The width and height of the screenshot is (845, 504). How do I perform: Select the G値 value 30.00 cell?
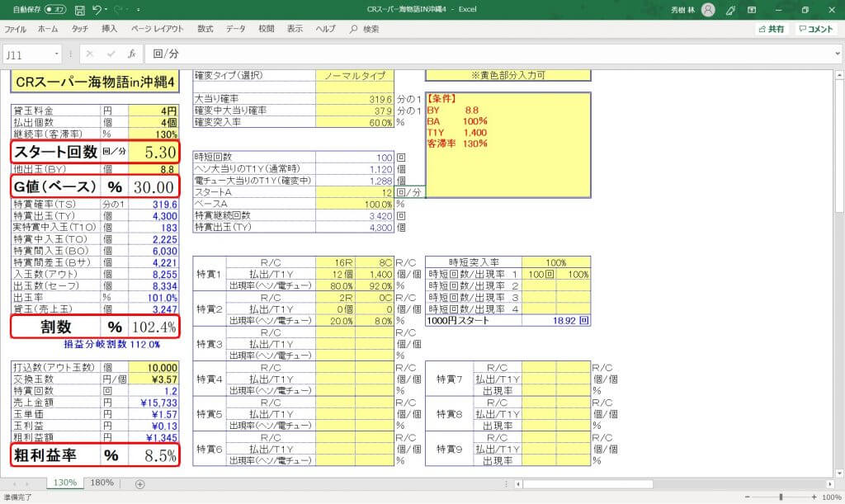(x=153, y=187)
